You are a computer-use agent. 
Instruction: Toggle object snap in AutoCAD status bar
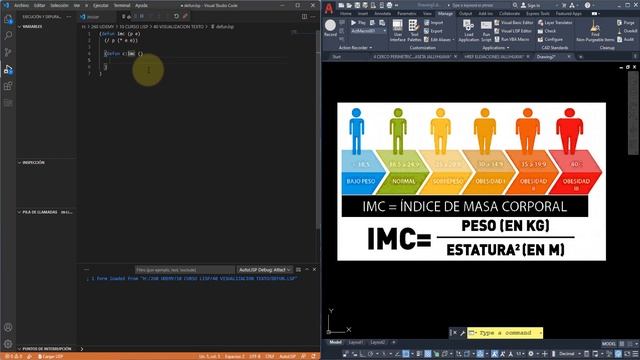pos(406,353)
